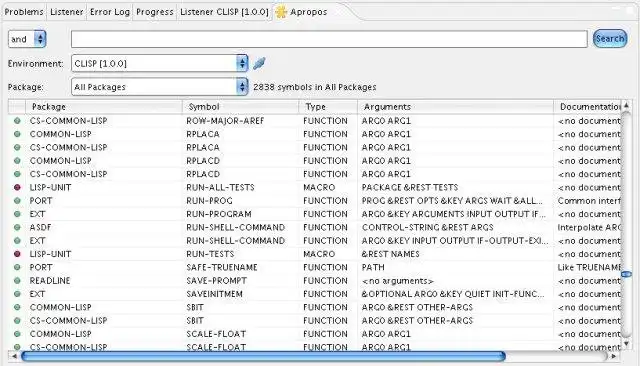
Task: Open the and/or search mode dropdown
Action: coord(27,39)
